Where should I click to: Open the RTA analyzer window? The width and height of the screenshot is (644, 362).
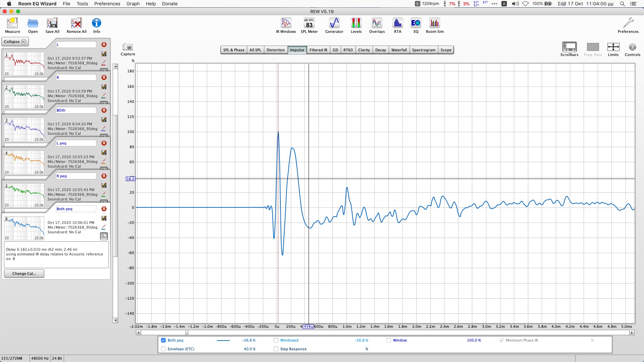coord(397,25)
